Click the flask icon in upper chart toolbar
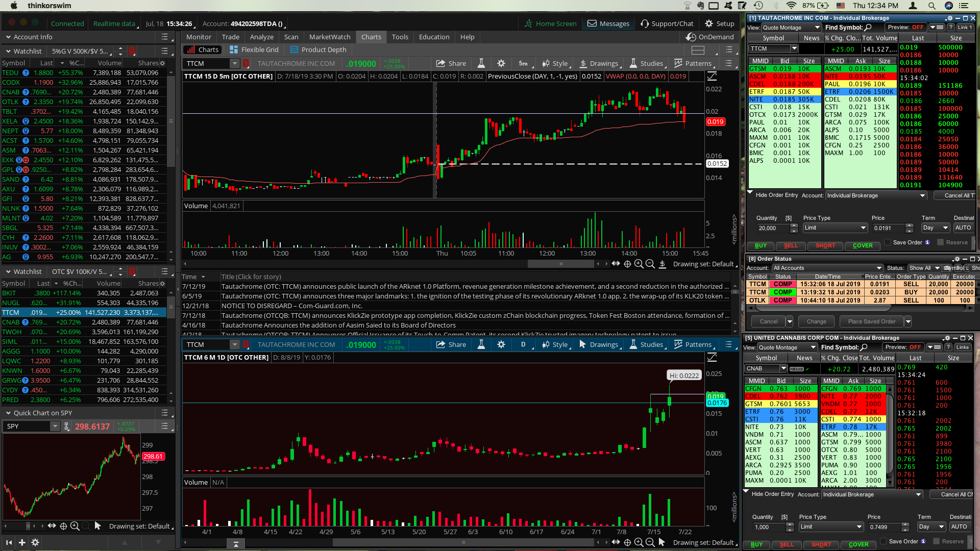The height and width of the screenshot is (551, 980). pos(481,63)
